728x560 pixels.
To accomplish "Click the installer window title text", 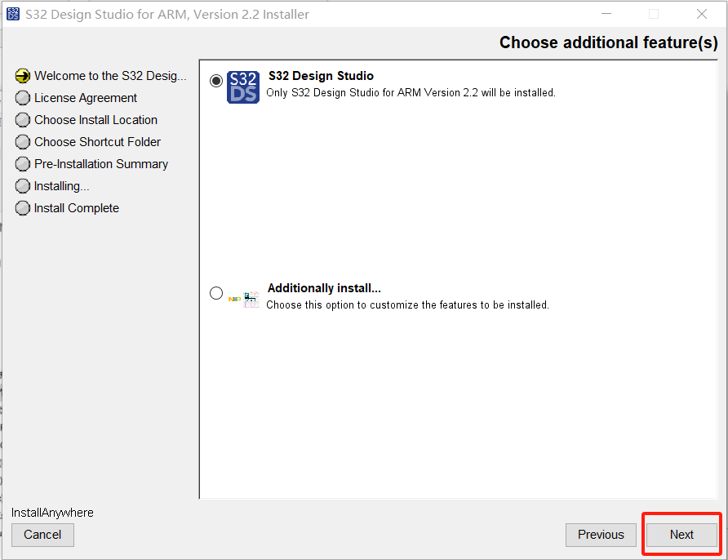I will 167,15.
